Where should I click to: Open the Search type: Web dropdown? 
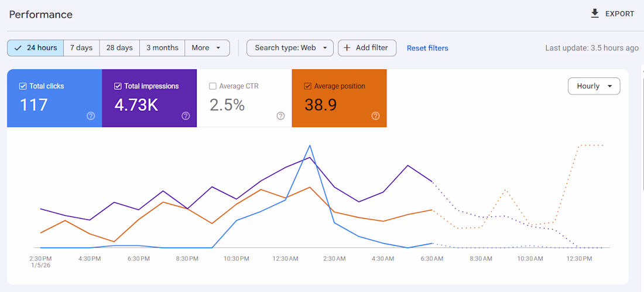290,48
